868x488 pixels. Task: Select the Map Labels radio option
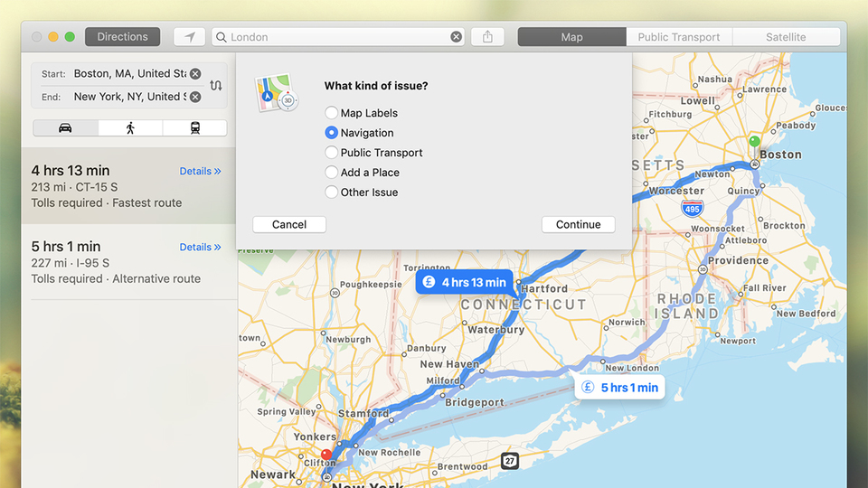point(331,113)
